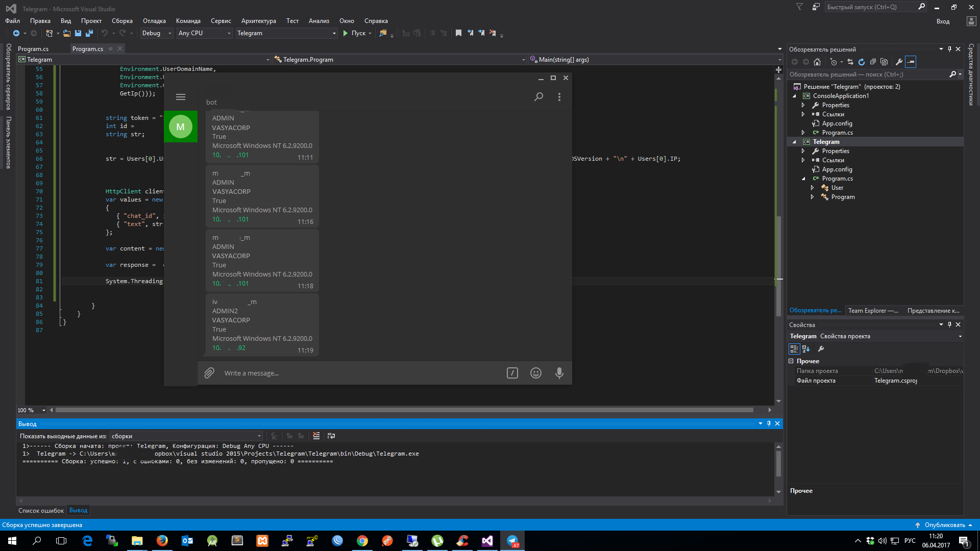Open Property Pages wrench in Properties panel
The image size is (980, 551).
821,349
